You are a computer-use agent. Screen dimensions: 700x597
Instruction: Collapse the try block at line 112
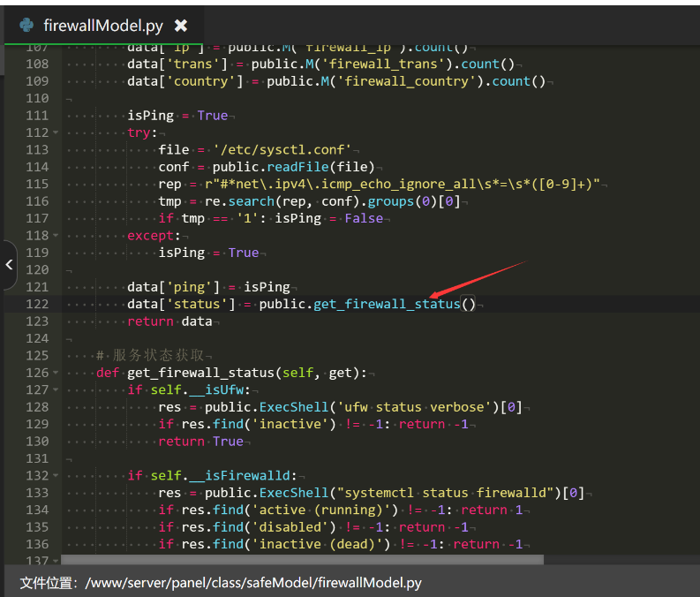[x=56, y=132]
